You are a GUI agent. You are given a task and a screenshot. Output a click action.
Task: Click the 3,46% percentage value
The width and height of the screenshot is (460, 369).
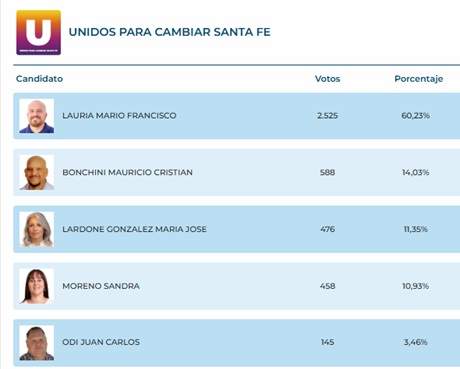pos(416,342)
